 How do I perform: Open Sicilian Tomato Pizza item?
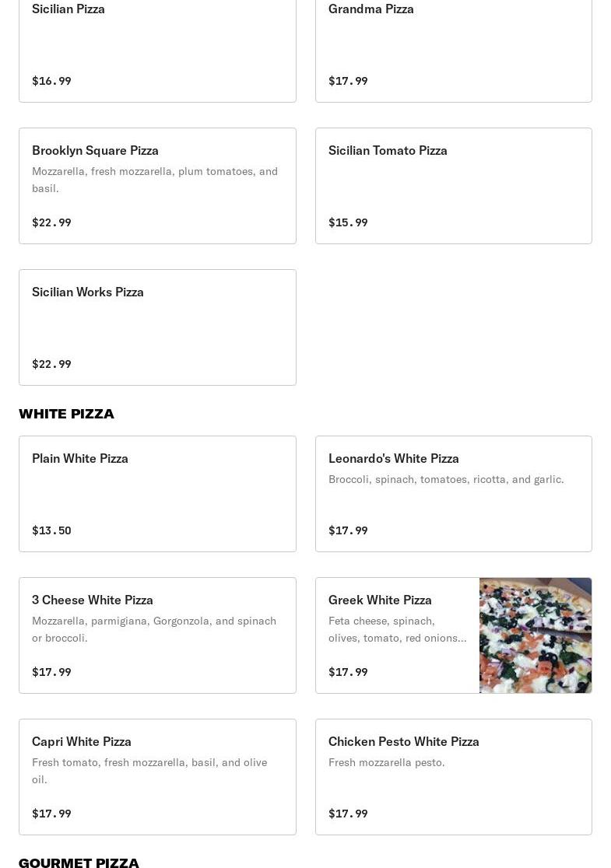pos(453,186)
